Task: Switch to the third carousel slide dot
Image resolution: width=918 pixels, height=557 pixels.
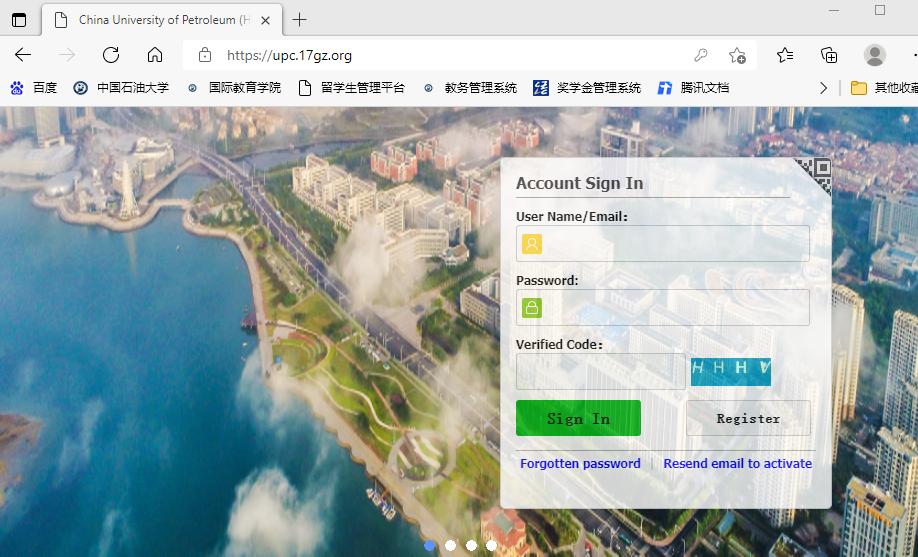Action: 471,545
